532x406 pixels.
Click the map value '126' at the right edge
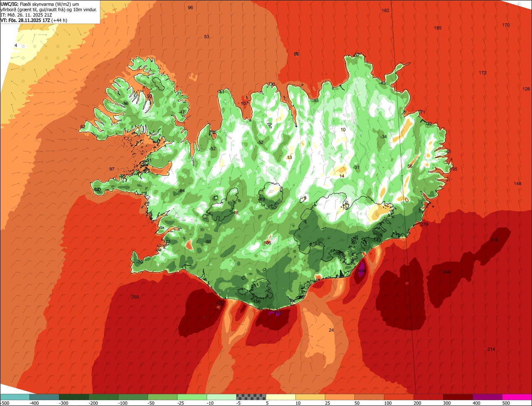pyautogui.click(x=527, y=89)
